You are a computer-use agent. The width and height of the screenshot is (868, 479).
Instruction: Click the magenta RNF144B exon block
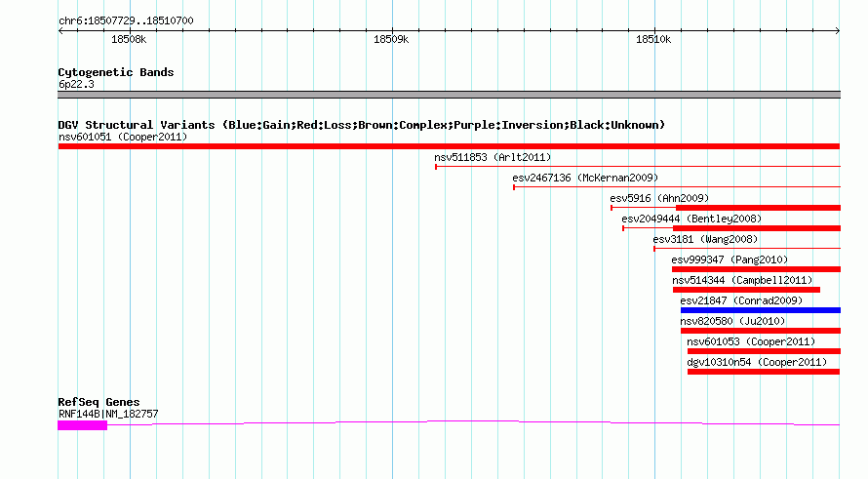(83, 425)
